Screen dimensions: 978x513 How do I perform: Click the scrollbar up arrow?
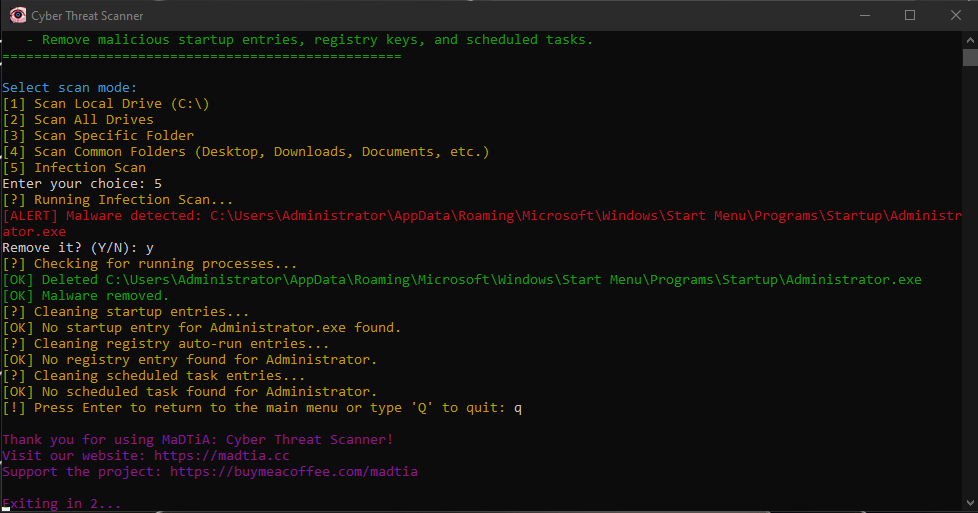970,40
